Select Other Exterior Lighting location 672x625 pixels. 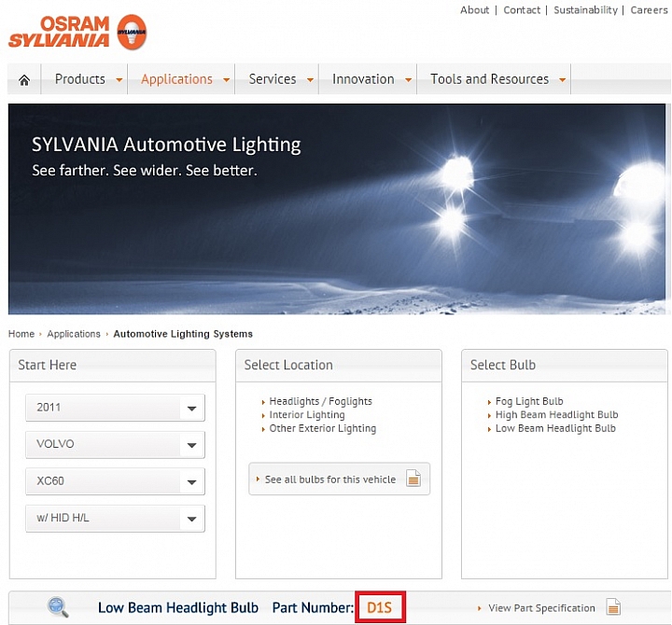point(323,428)
